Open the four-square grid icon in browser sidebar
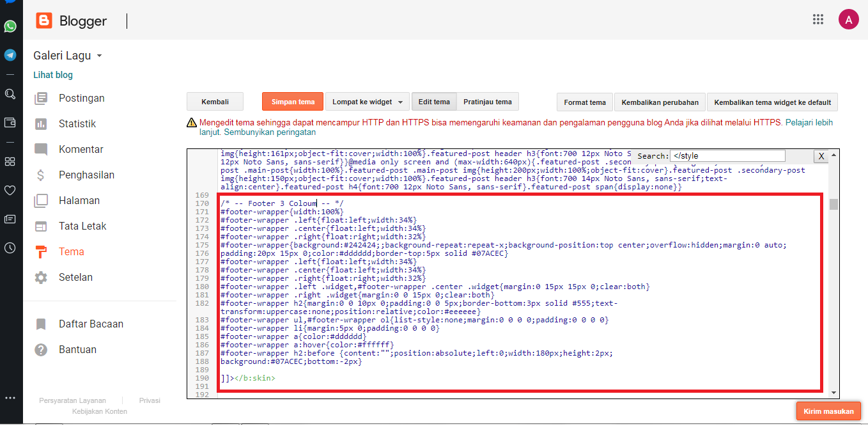Screen dimensions: 868x426 (10, 161)
